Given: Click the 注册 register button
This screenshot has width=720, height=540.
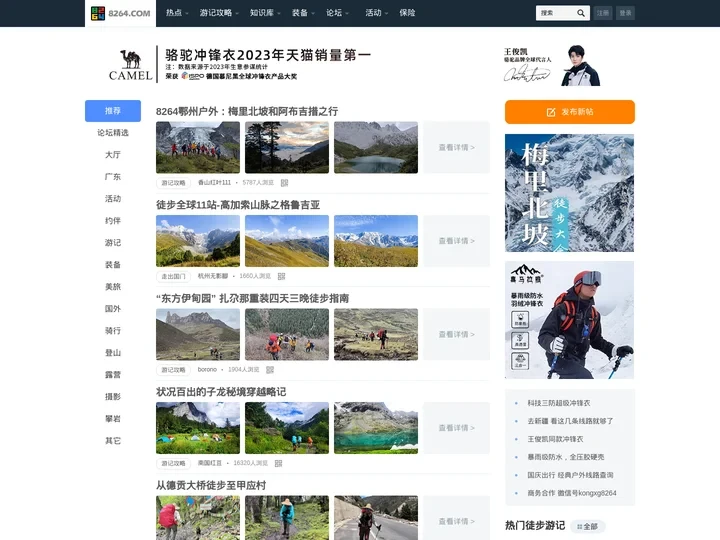Looking at the screenshot, I should 602,13.
